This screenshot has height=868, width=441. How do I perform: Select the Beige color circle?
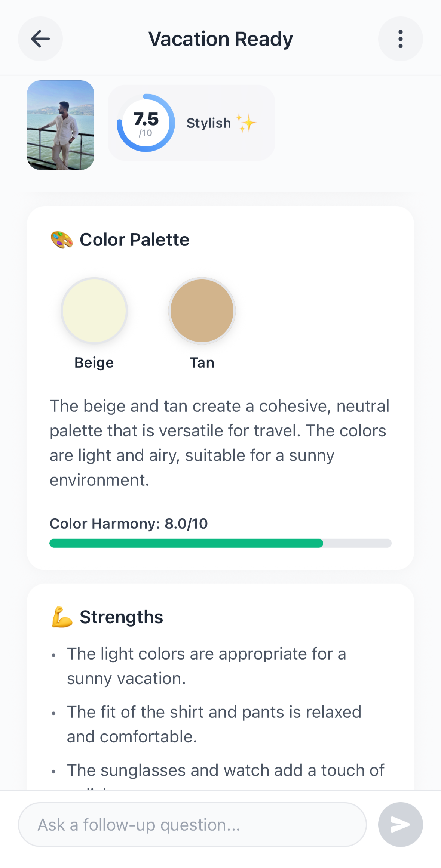pos(94,311)
